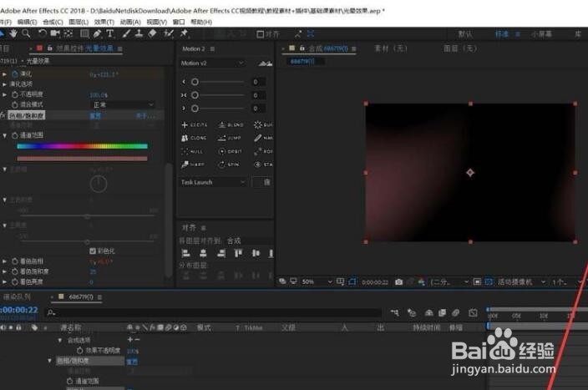588x390 pixels.
Task: Align layers to top edge
Action: click(238, 254)
